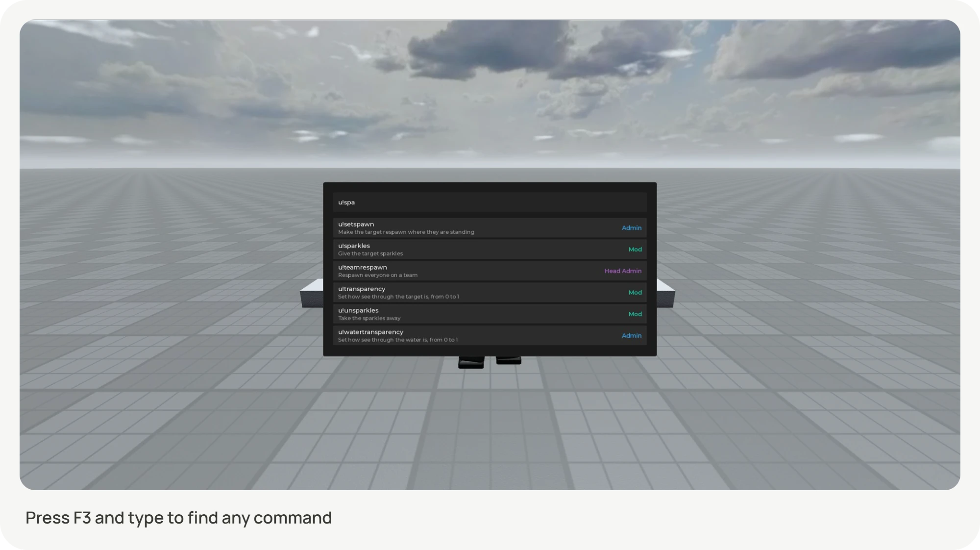Select the u!setspawn command row
This screenshot has width=980, height=550.
(490, 228)
